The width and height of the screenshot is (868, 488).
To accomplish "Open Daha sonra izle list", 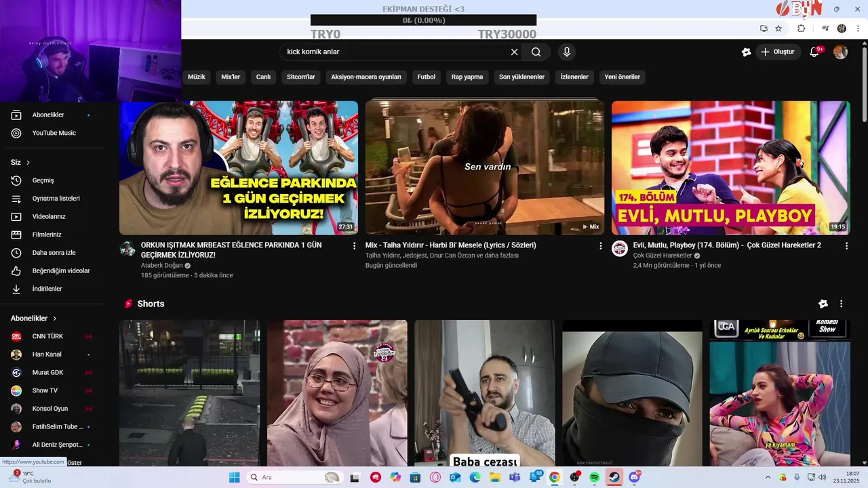I will click(x=53, y=252).
